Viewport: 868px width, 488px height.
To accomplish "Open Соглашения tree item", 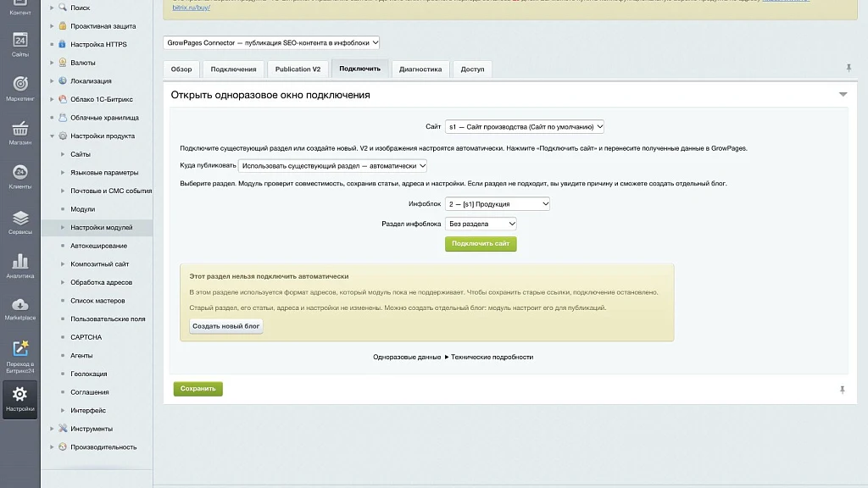I will click(90, 391).
